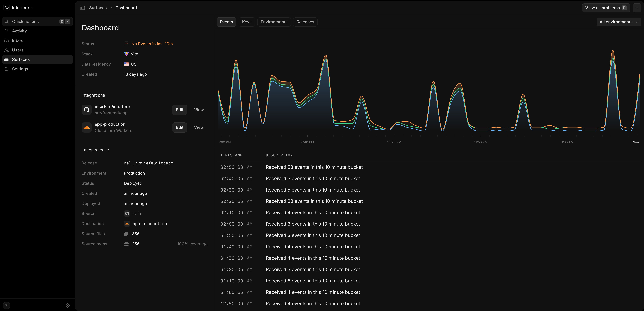Click the Cloudflare icon beside Destination
The height and width of the screenshot is (311, 644).
[127, 224]
